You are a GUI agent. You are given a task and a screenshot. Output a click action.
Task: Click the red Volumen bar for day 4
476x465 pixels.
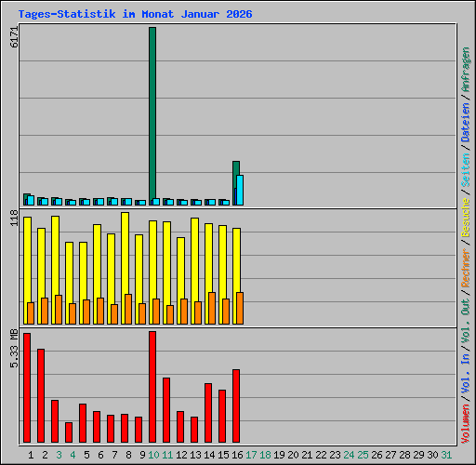click(x=69, y=432)
